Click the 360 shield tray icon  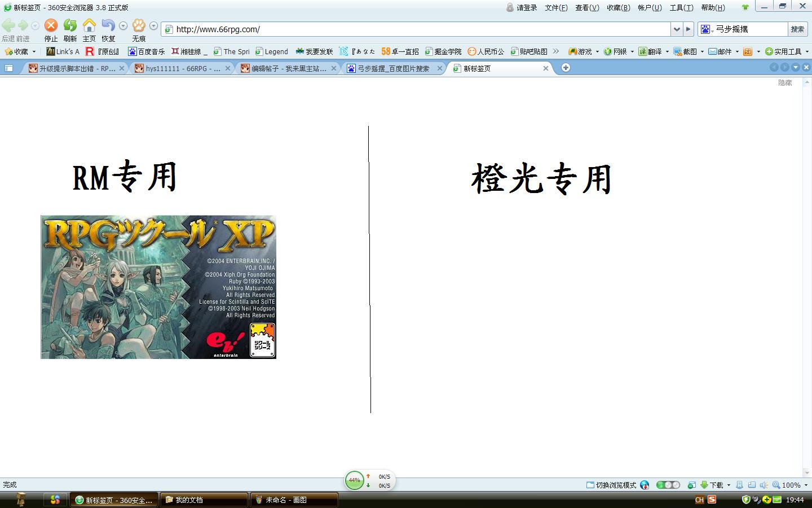746,500
